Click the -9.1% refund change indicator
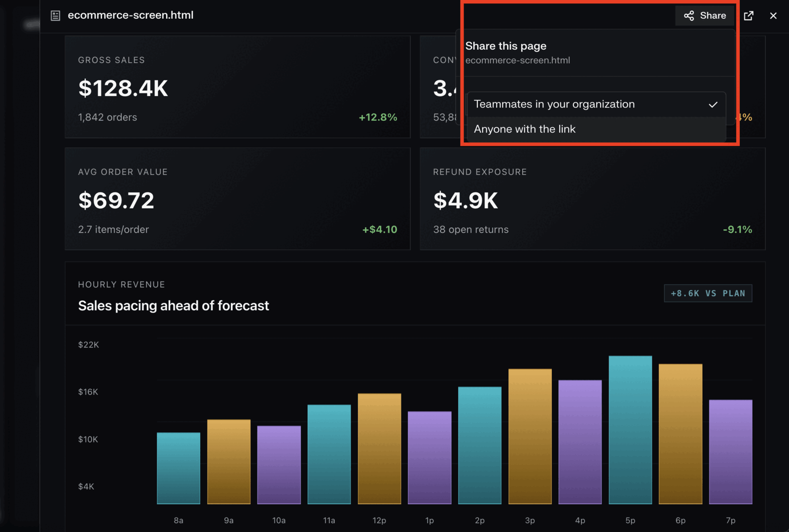Screen dimensions: 789x532 pos(737,229)
